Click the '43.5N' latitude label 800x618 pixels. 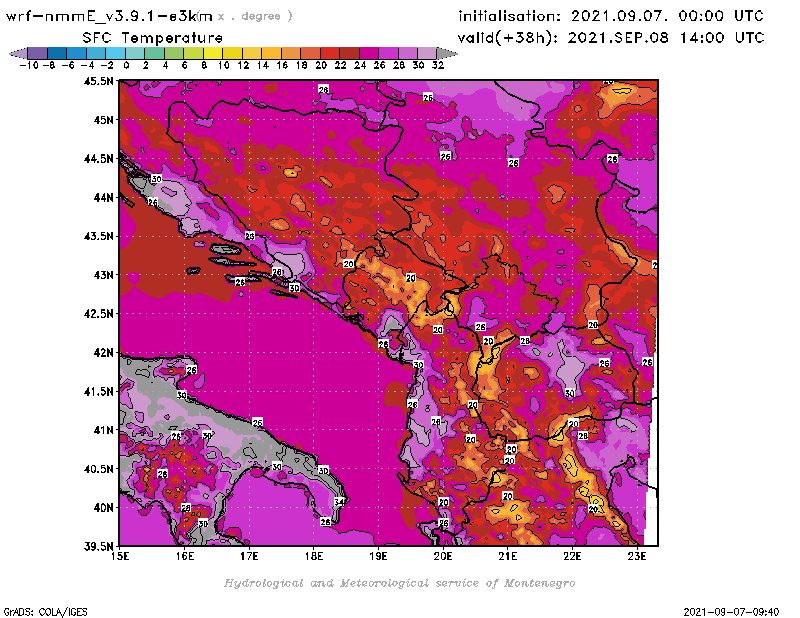[x=99, y=236]
